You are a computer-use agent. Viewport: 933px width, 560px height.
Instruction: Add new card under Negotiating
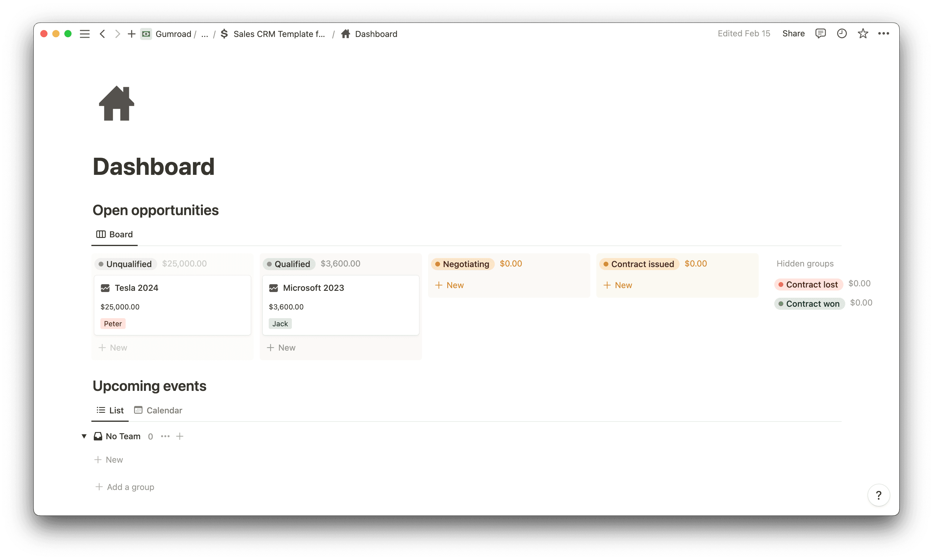449,285
